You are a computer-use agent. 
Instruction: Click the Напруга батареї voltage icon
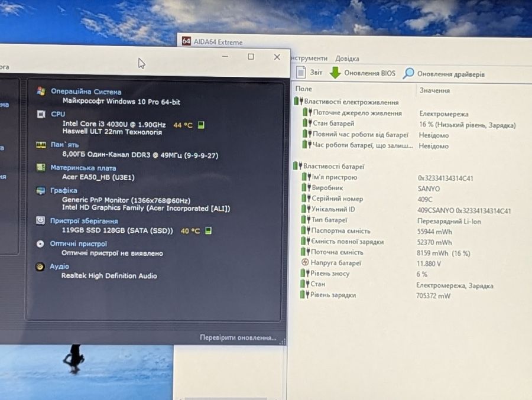tap(305, 262)
